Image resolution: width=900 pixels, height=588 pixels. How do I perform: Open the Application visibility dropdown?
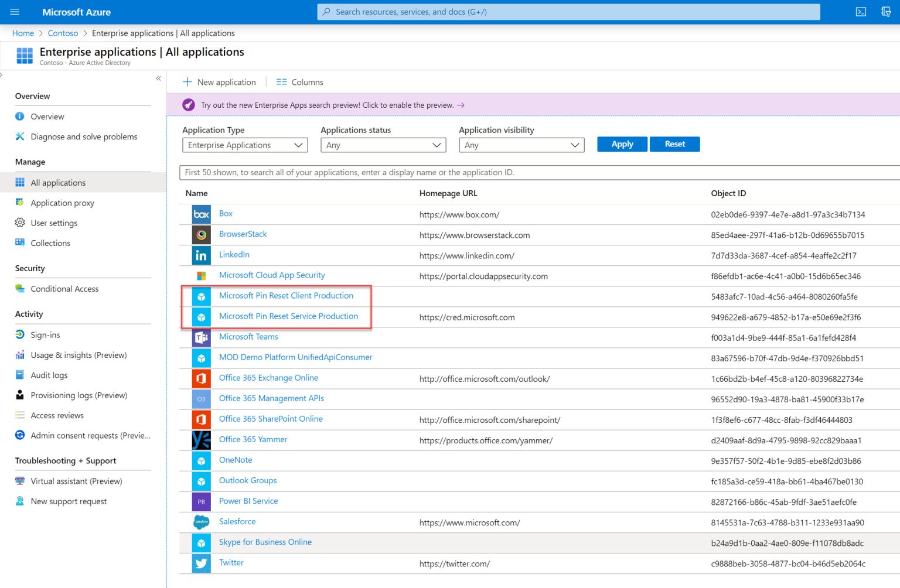coord(521,145)
